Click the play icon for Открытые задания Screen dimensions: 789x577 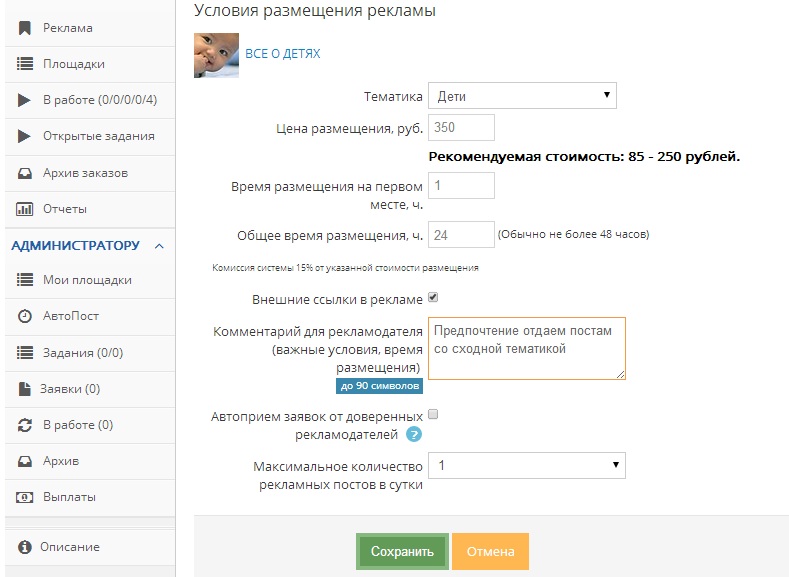pos(24,136)
